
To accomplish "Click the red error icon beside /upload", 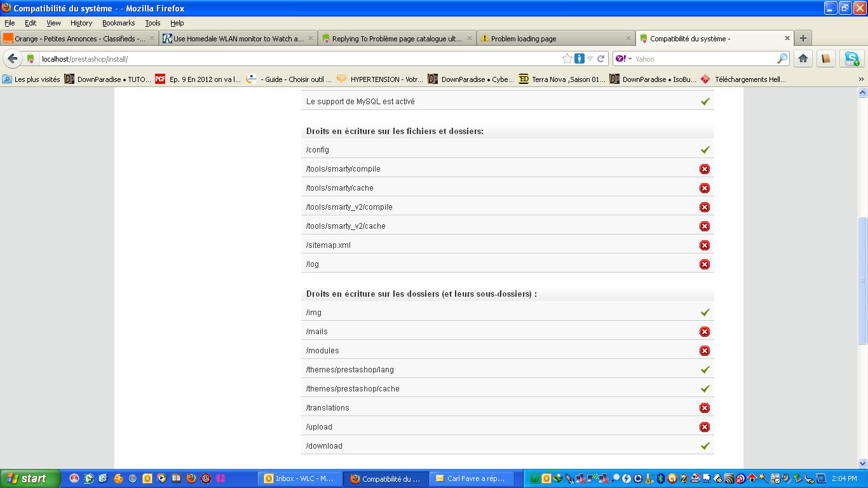I will coord(705,427).
